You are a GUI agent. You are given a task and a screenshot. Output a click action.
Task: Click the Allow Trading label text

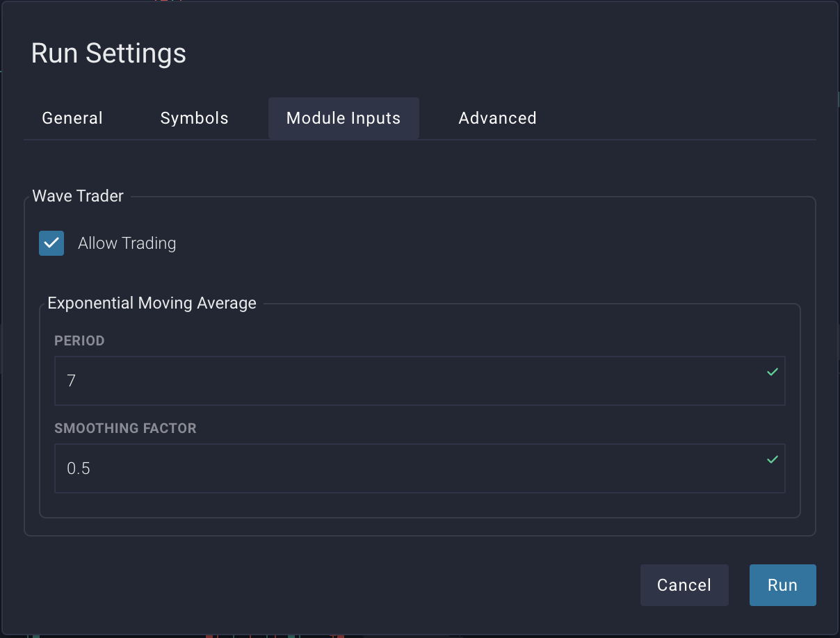pyautogui.click(x=127, y=243)
